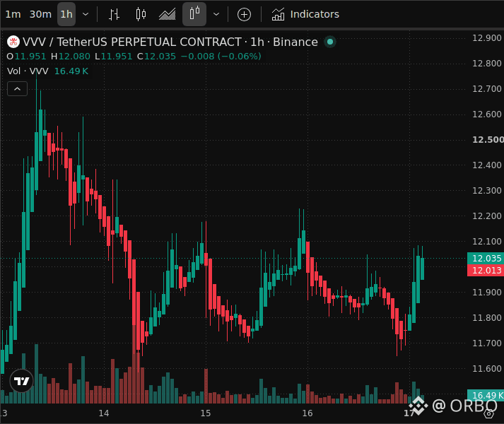Collapse the indicator legend with chevron

coord(18,89)
